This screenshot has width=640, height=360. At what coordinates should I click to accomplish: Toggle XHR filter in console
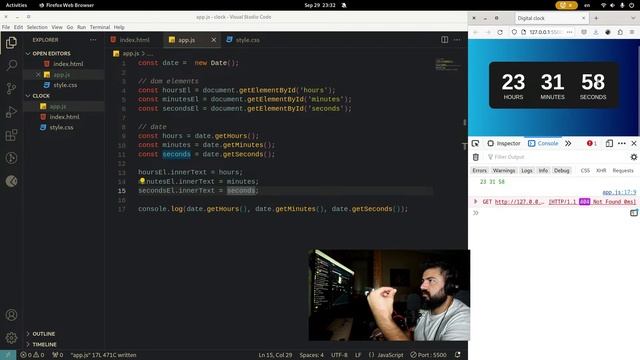[x=601, y=171]
